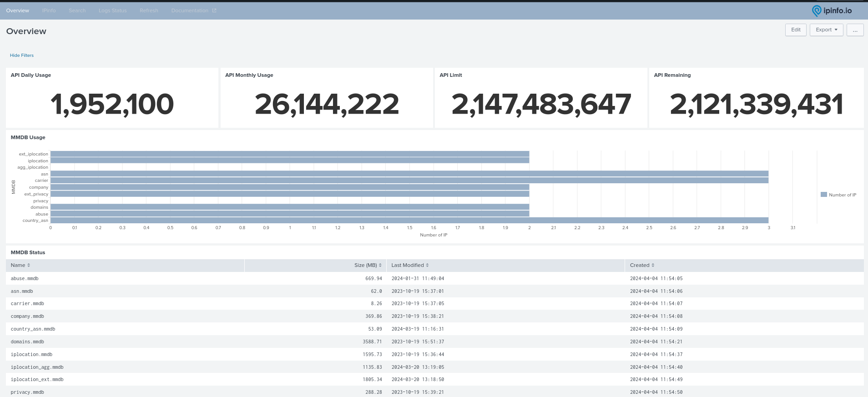Click the Hide Filters link

(x=22, y=55)
